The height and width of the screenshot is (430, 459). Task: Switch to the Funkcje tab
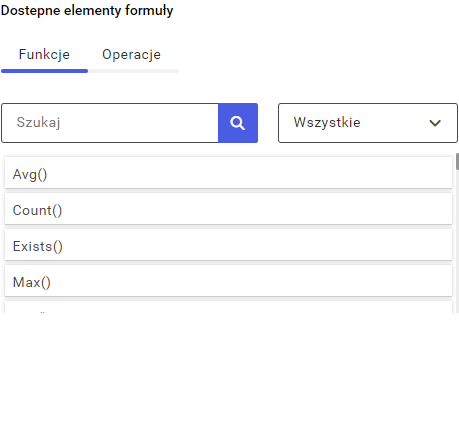click(44, 55)
